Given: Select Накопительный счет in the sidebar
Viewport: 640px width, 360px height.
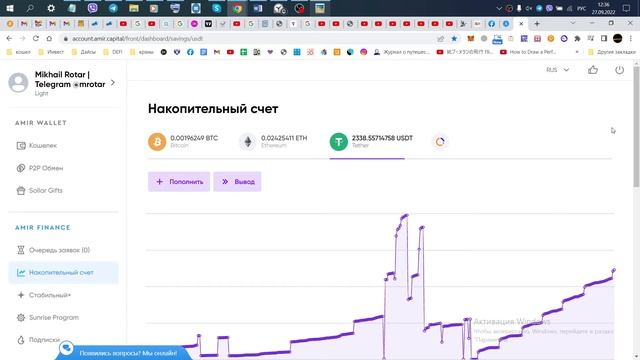Looking at the screenshot, I should pos(63,272).
